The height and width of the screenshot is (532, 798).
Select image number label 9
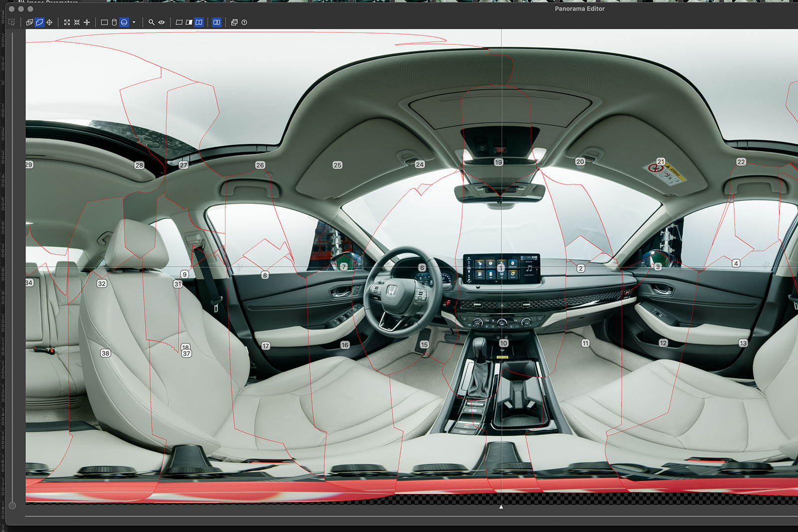pyautogui.click(x=185, y=274)
